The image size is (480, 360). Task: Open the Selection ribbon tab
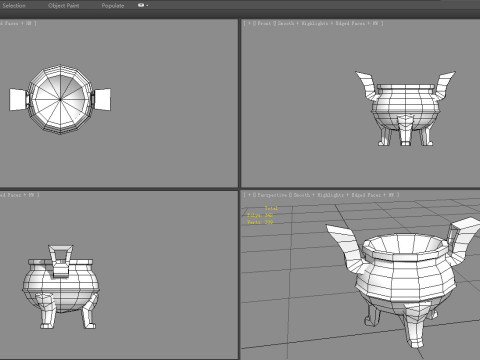click(x=14, y=6)
